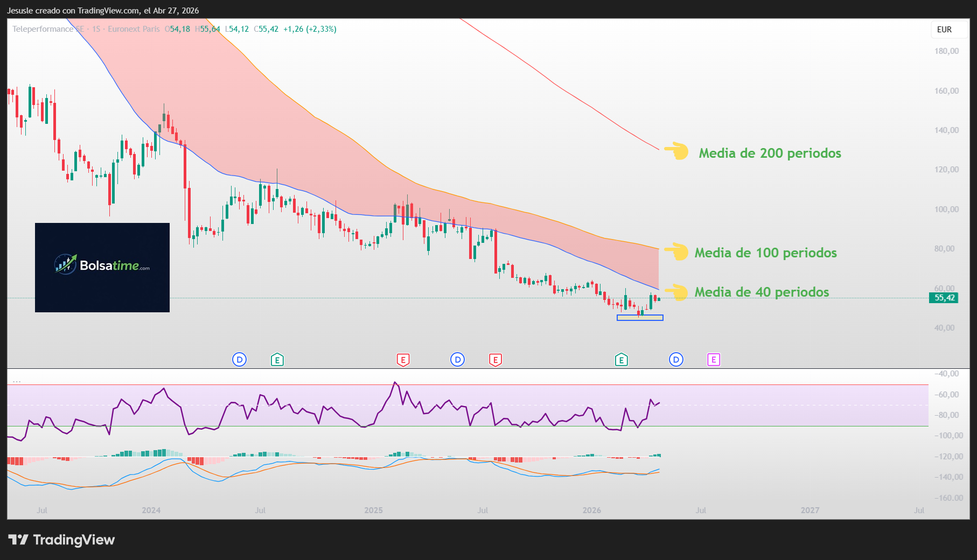The width and height of the screenshot is (977, 560).
Task: Open the green earnings marker under 2026
Action: tap(622, 359)
